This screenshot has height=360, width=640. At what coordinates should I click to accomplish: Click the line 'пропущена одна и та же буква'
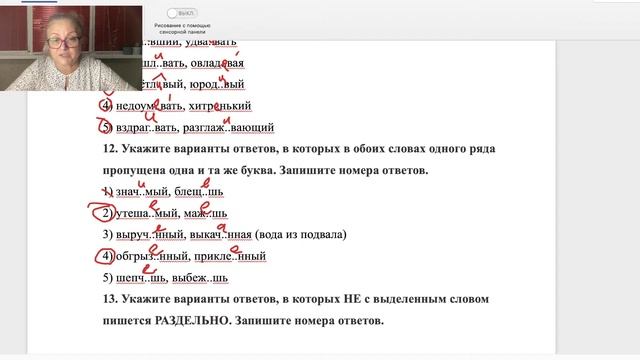tap(189, 170)
